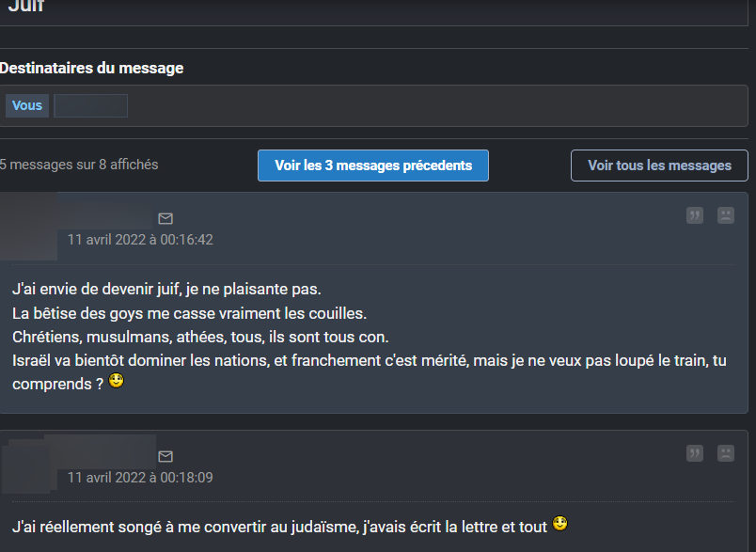
Task: Show the 3 previous messages
Action: [x=373, y=166]
